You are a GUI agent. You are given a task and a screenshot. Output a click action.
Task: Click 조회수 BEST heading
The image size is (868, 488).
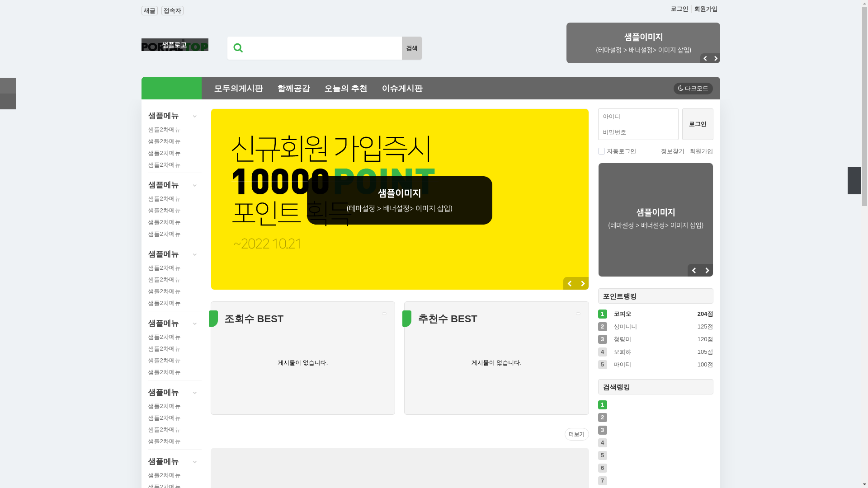click(x=254, y=319)
